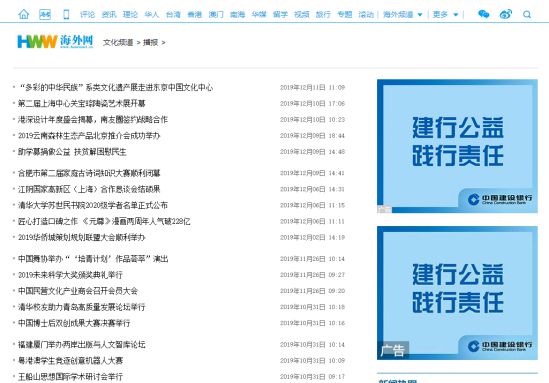The image size is (549, 383).
Task: Open article 第二届上海中心 陶瓷艺术展开幕
Action: click(x=82, y=103)
